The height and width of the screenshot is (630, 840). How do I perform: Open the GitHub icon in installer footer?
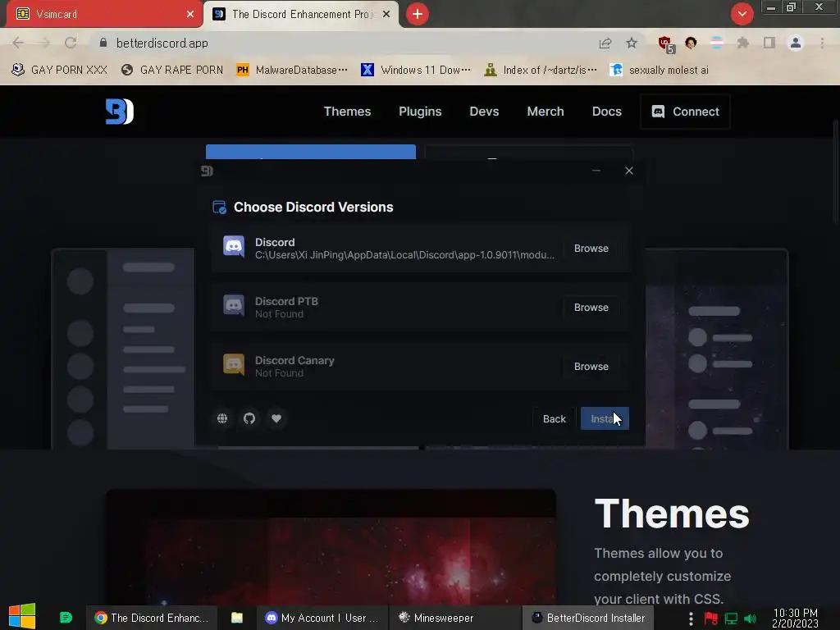[x=249, y=418]
